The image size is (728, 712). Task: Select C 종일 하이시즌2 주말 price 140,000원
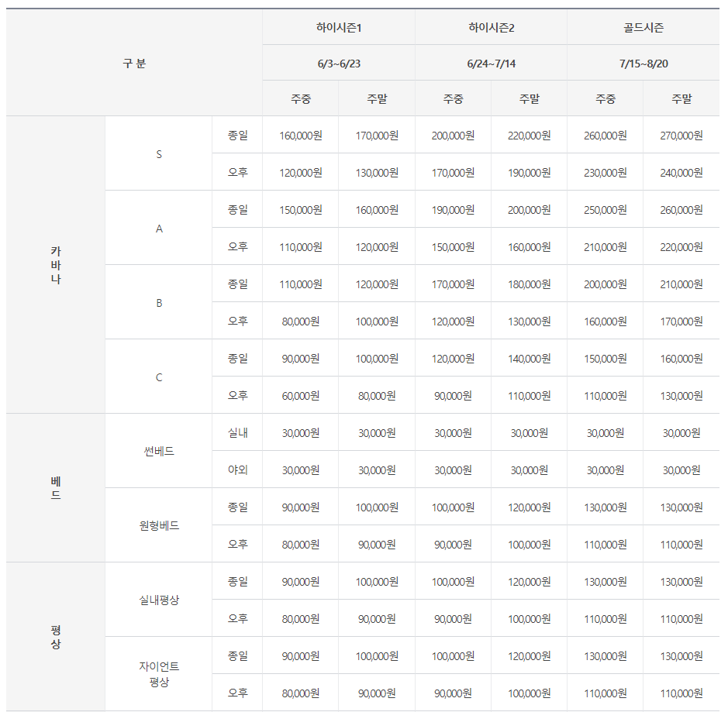pos(529,359)
